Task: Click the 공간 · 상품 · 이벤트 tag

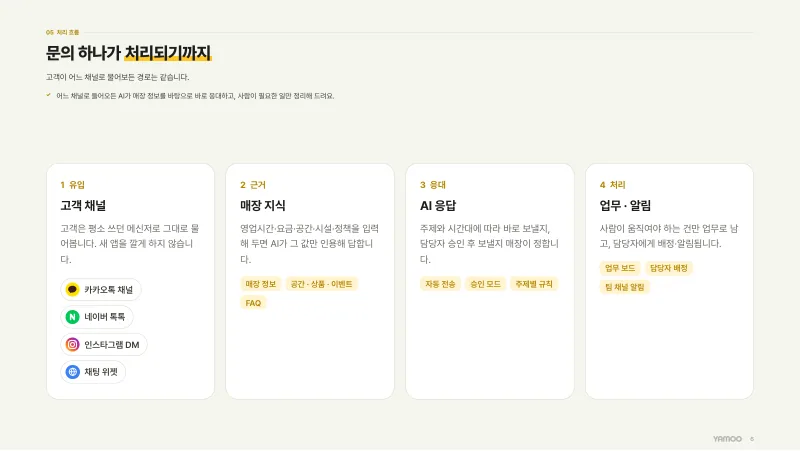Action: (321, 284)
